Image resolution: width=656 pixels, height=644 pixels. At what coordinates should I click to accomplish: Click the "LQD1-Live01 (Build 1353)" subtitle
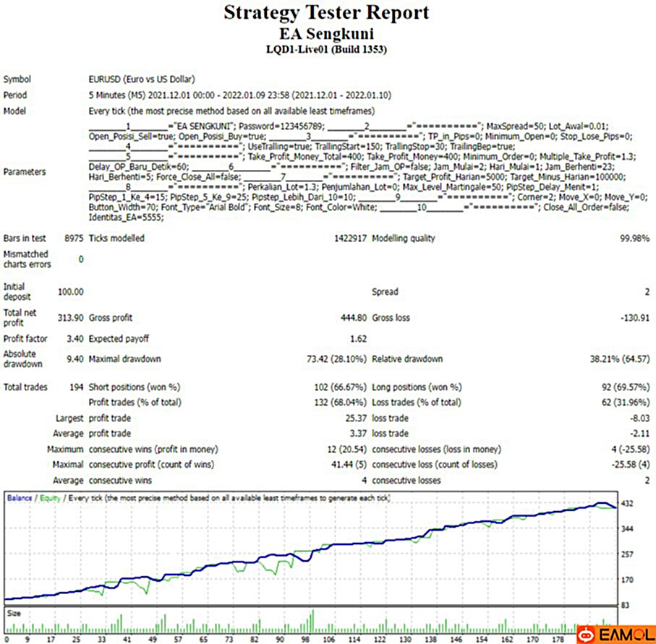click(x=326, y=49)
